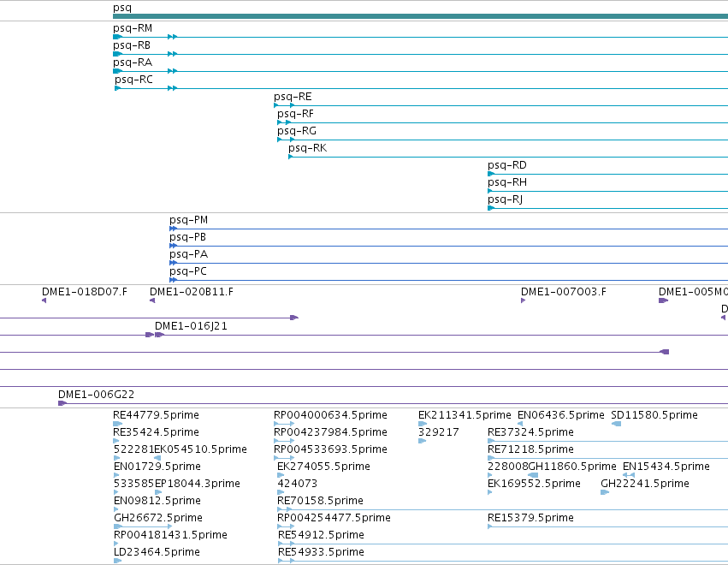Click the RP004254477.5prime EST label
Viewport: 728px width, 565px height.
point(334,518)
